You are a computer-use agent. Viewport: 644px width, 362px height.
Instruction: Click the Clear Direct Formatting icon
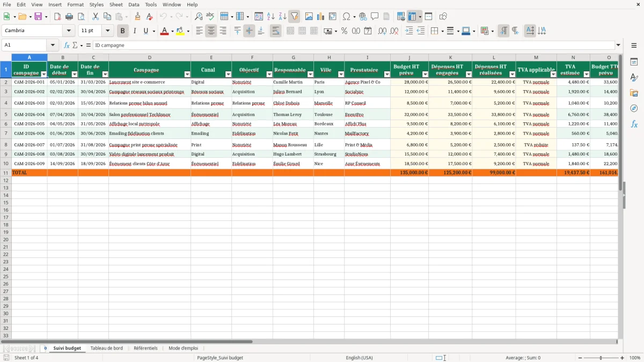pyautogui.click(x=149, y=17)
